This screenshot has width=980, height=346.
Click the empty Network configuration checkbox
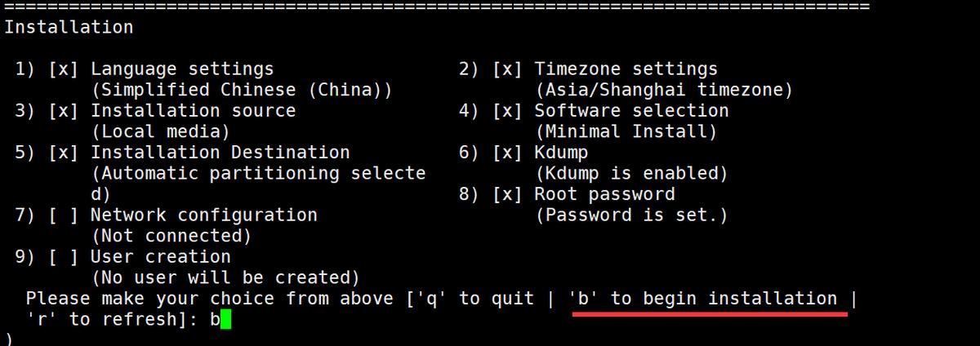point(64,215)
